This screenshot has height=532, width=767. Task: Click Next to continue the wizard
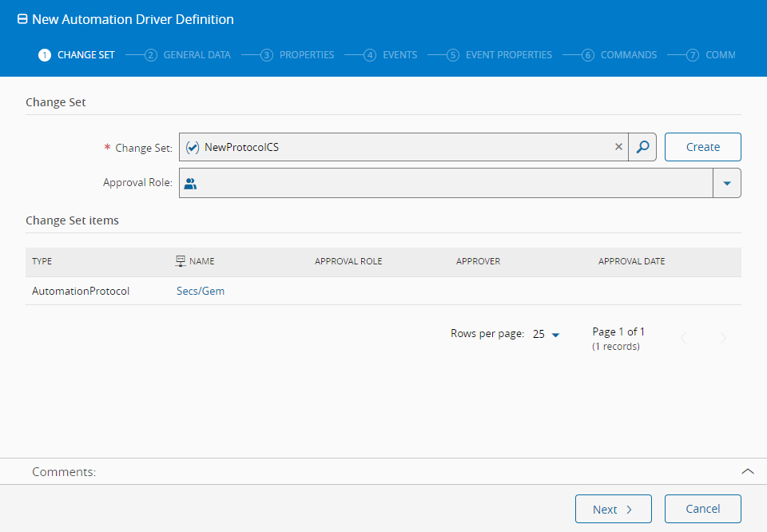pyautogui.click(x=613, y=509)
